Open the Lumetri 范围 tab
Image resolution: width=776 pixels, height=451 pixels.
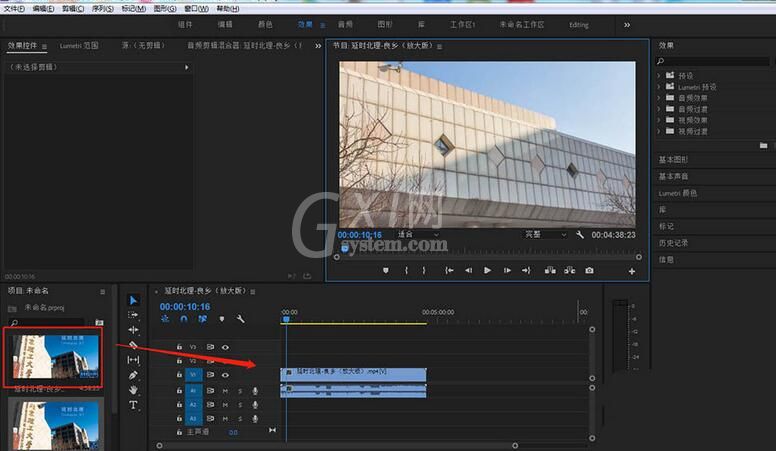pyautogui.click(x=79, y=46)
